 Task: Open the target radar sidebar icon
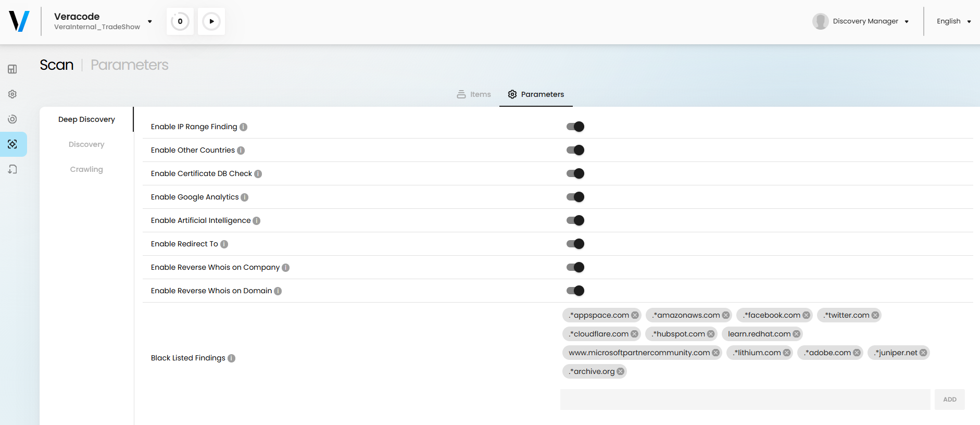click(12, 119)
